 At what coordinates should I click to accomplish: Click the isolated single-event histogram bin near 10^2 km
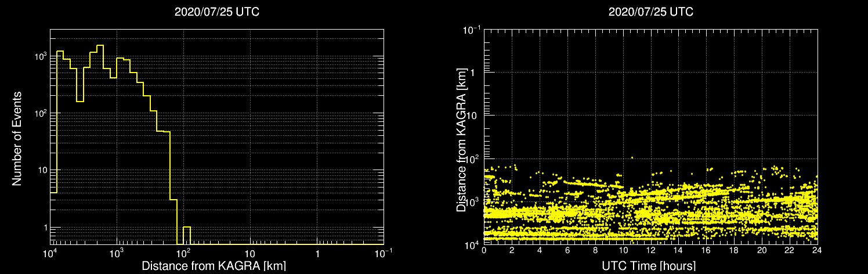click(x=187, y=235)
